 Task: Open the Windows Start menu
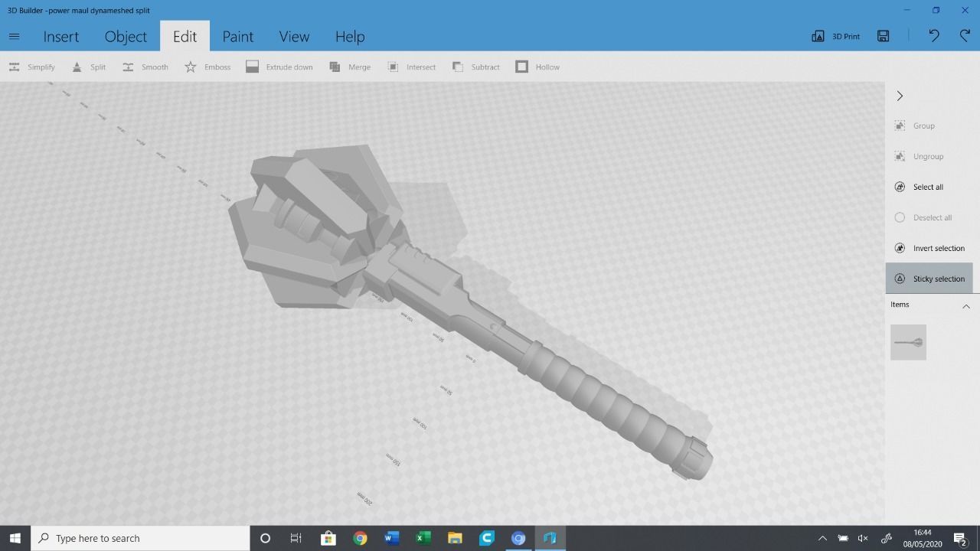[15, 538]
